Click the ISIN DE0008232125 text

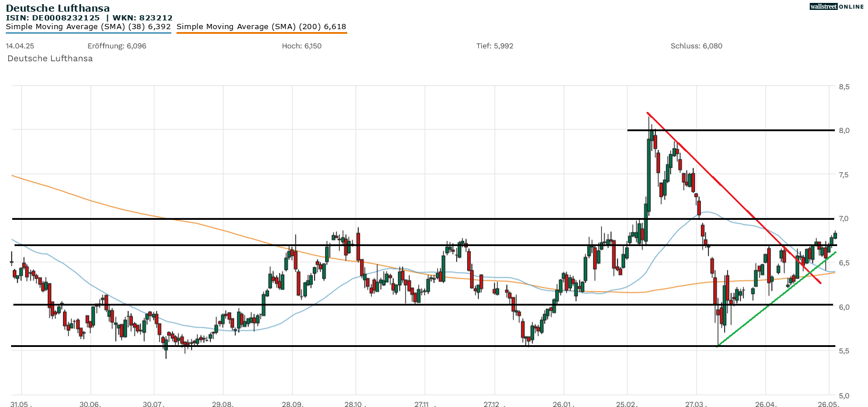tap(53, 18)
